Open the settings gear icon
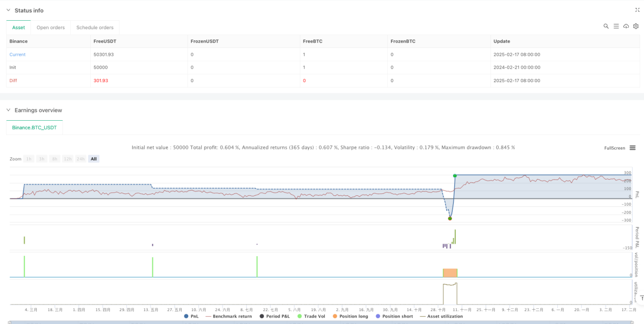 pyautogui.click(x=636, y=26)
